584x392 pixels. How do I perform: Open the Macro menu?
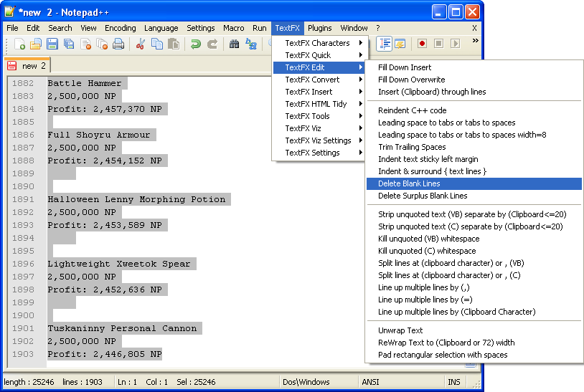coord(233,28)
